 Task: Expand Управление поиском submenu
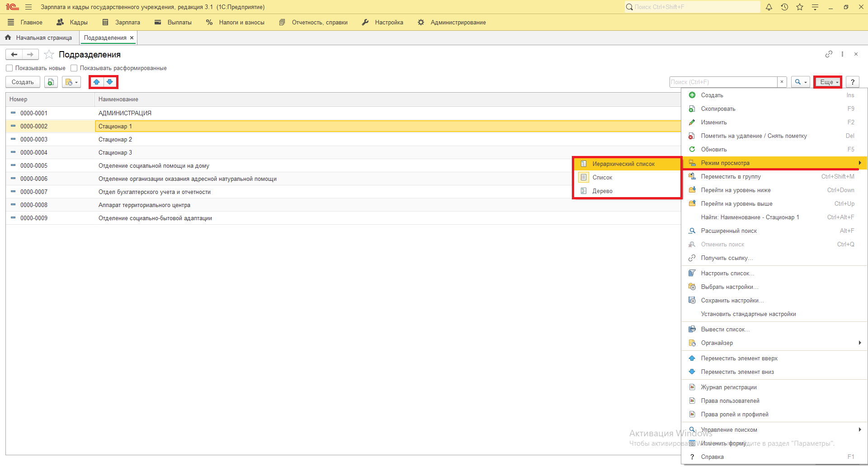pyautogui.click(x=774, y=430)
